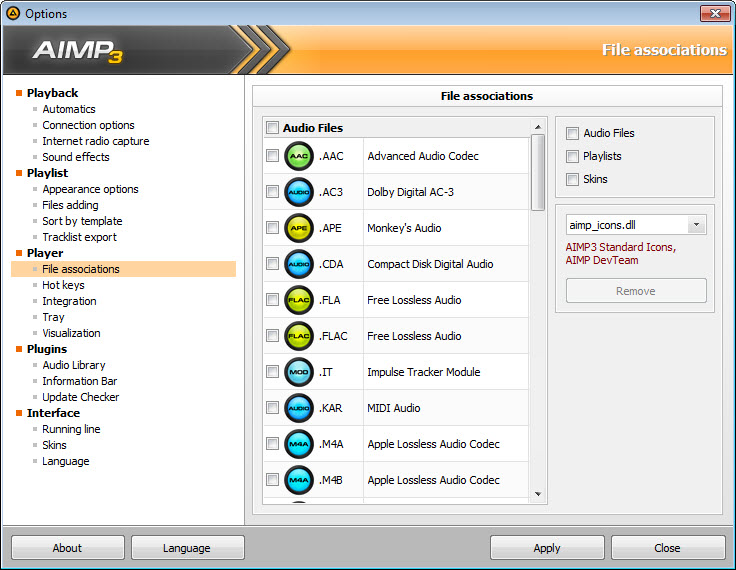Collapse the Plugins section
The width and height of the screenshot is (736, 570).
coord(19,349)
